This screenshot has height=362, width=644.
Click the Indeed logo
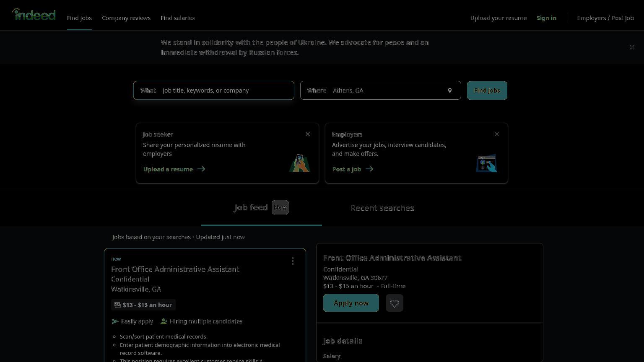pos(34,15)
